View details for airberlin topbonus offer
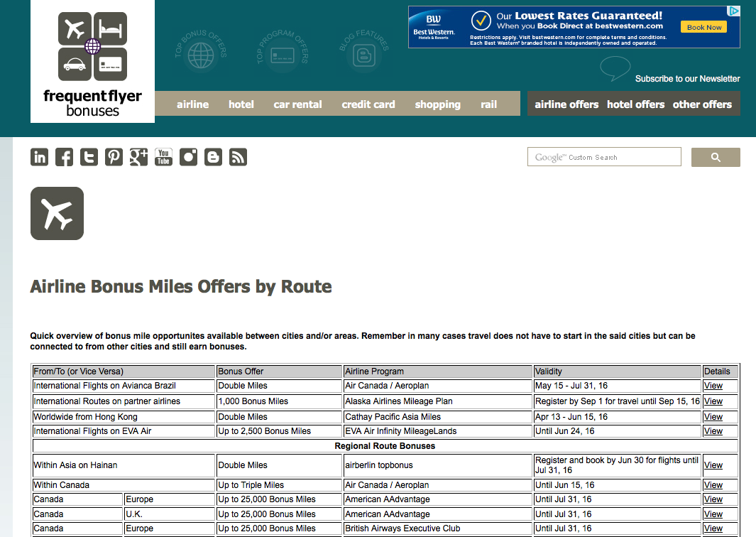The width and height of the screenshot is (756, 537). pos(713,465)
